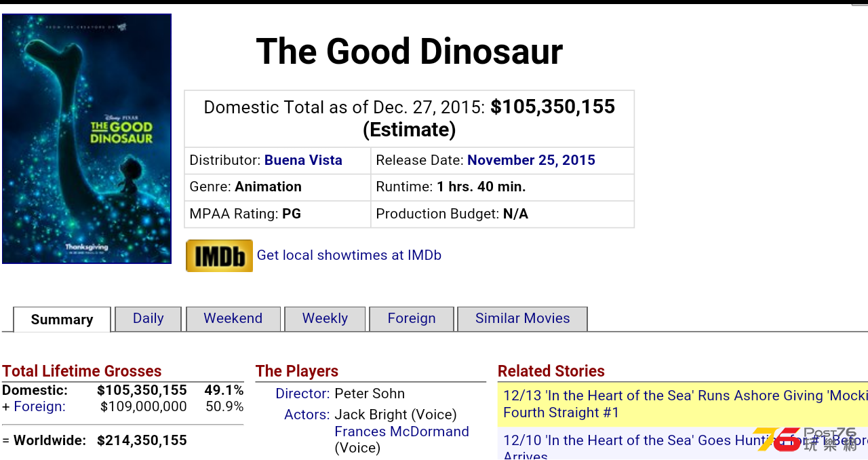
Task: Click the Actors link
Action: (307, 415)
